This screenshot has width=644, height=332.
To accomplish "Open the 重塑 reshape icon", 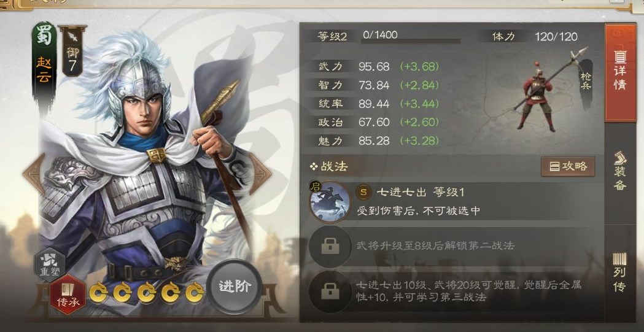I will pos(50,265).
